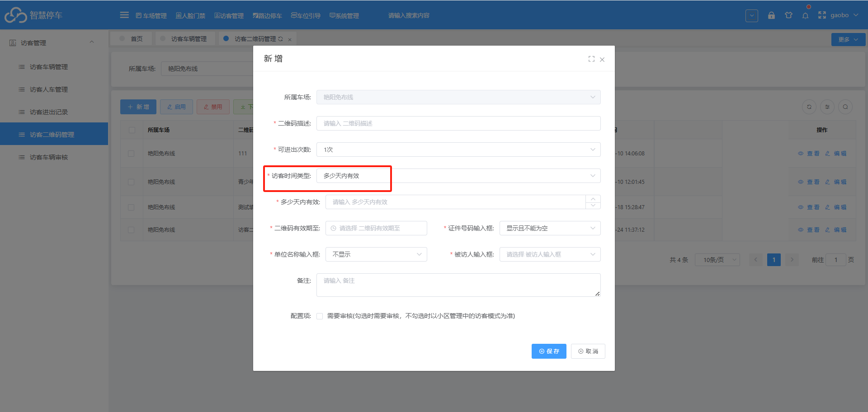Select the checkbox of the 青少年 row
Image resolution: width=868 pixels, height=412 pixels.
[x=131, y=182]
